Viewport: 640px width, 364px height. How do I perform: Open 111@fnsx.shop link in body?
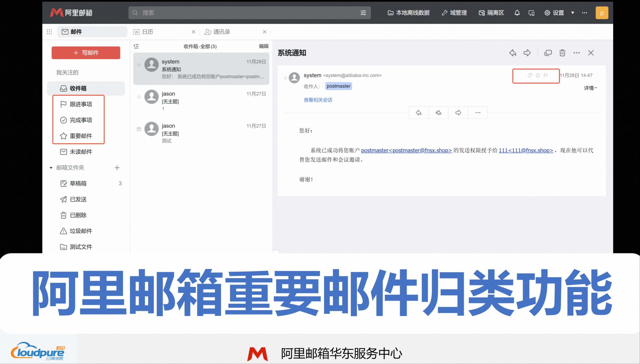(x=526, y=150)
